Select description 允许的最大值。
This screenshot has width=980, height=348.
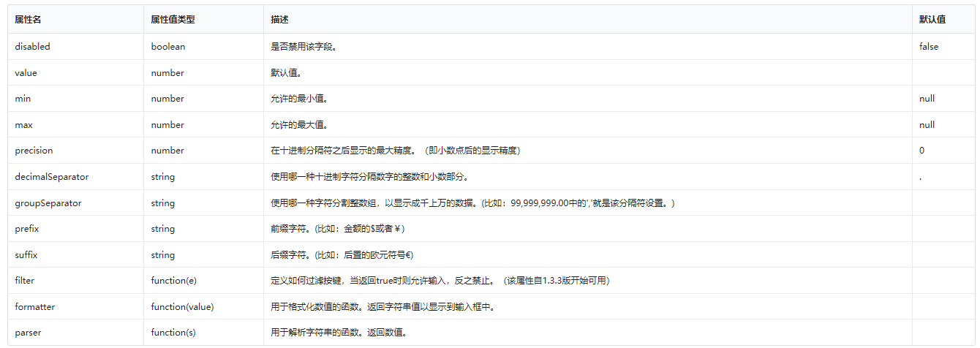pos(299,124)
